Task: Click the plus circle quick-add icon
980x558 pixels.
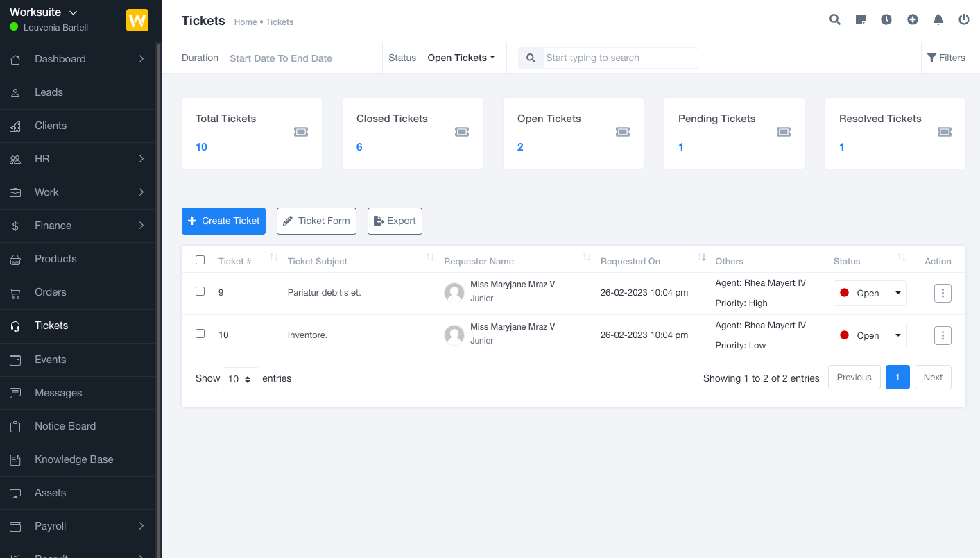Action: click(913, 19)
